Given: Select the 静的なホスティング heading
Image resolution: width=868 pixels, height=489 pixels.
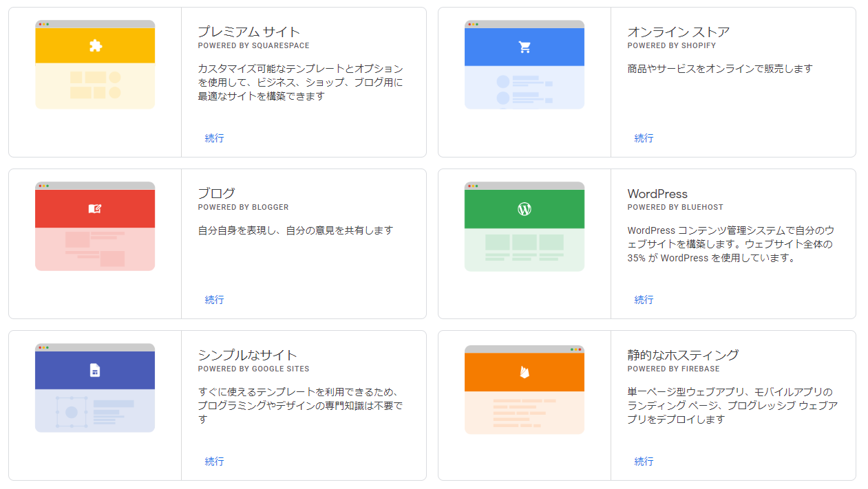Looking at the screenshot, I should 683,355.
